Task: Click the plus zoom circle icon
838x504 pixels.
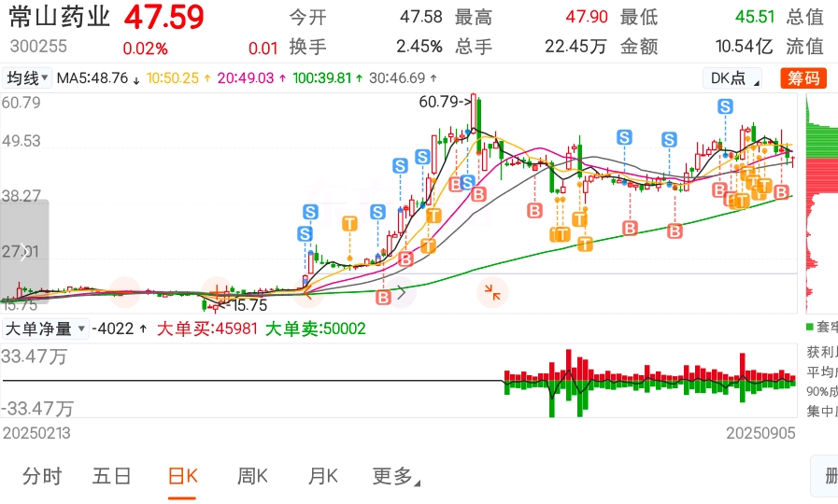Action: coord(217,291)
